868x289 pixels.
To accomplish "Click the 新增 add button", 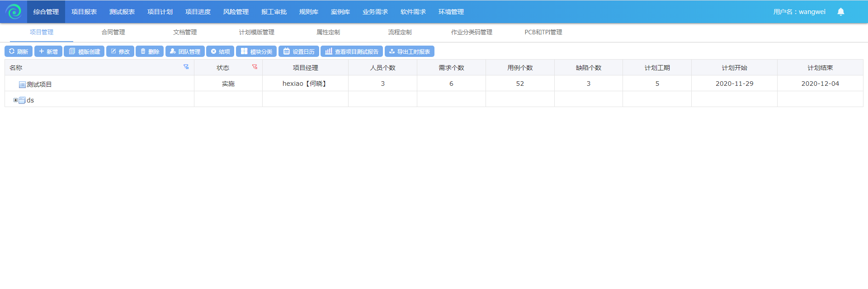I will pos(48,51).
